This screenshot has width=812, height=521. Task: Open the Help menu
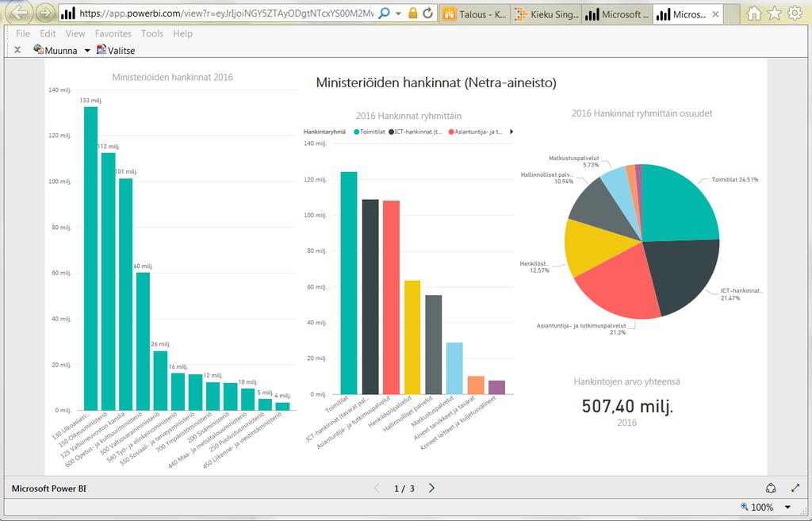point(183,33)
